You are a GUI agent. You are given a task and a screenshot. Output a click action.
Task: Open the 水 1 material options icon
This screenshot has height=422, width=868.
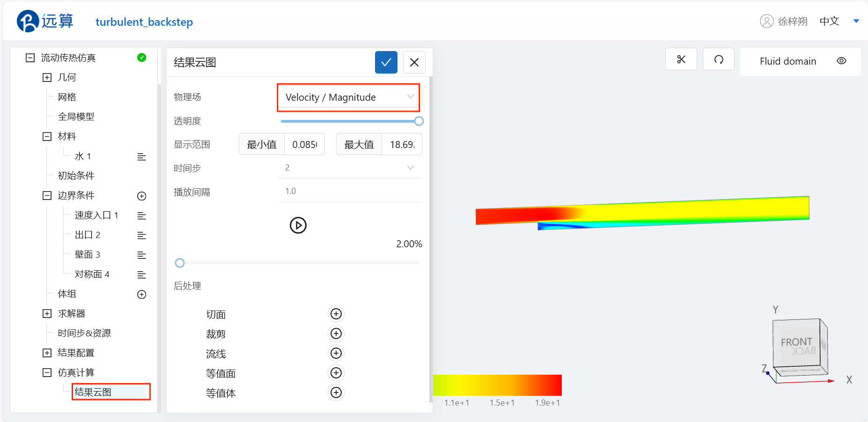point(141,156)
